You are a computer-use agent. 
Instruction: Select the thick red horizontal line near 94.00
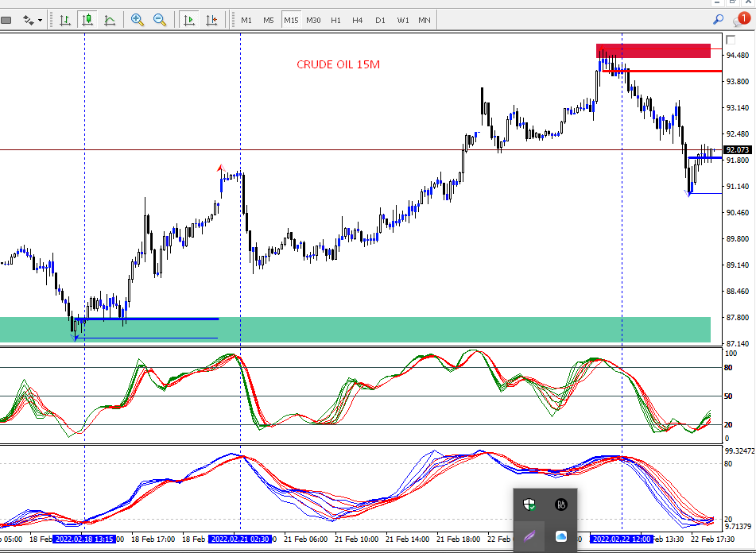662,72
